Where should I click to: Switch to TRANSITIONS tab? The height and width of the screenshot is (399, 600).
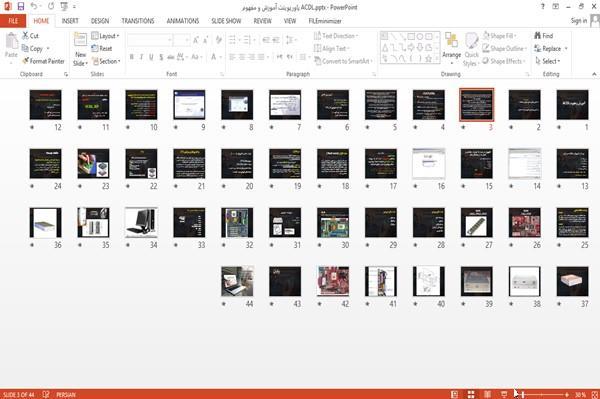pos(138,21)
